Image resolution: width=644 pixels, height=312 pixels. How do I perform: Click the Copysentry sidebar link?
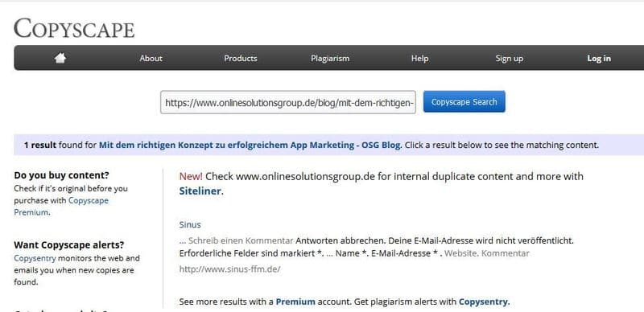[x=35, y=259]
